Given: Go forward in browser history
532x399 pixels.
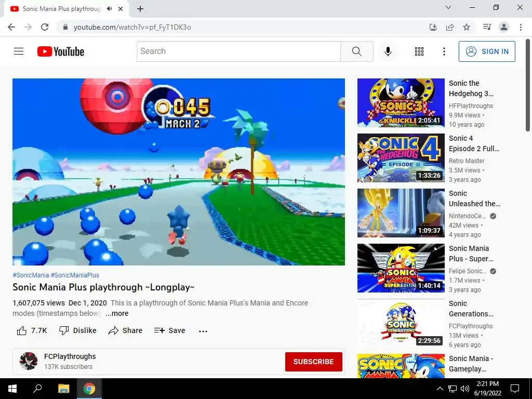Looking at the screenshot, I should coord(28,27).
